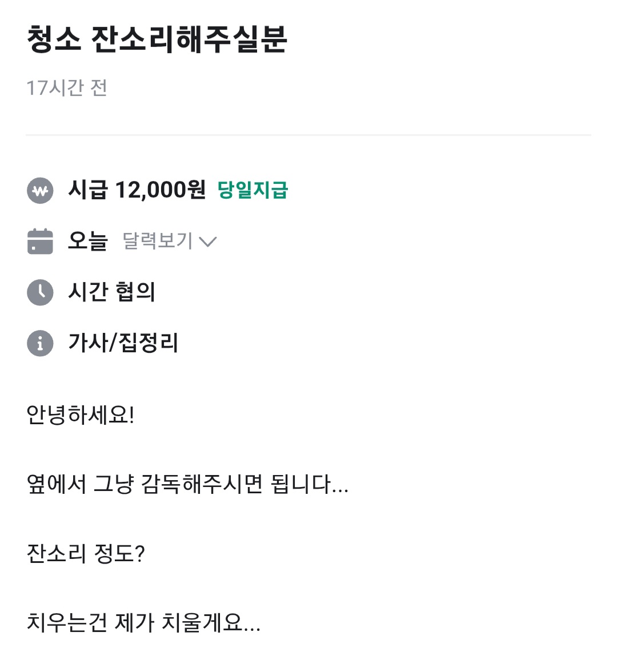Tap the 잔소리 정도? line

click(86, 553)
